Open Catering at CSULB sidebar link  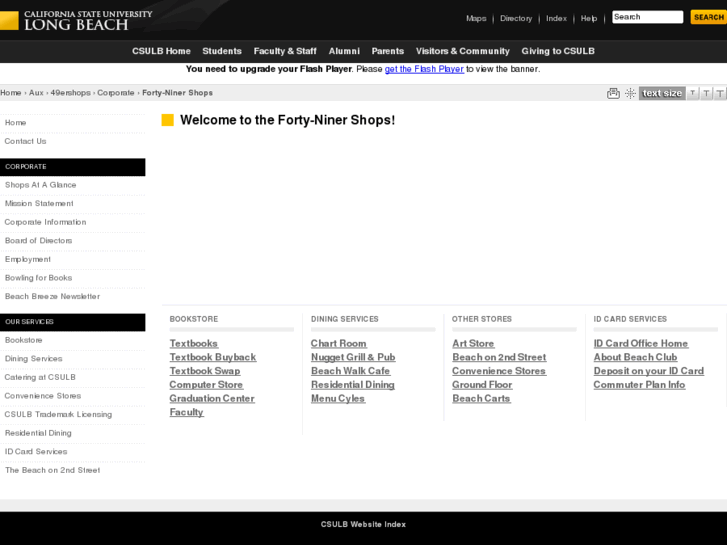(40, 377)
